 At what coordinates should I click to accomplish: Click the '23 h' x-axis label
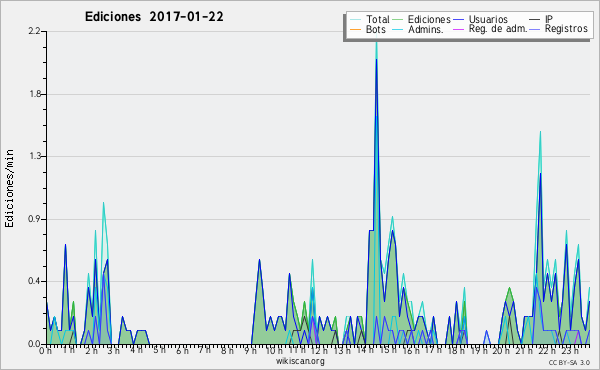(x=569, y=350)
